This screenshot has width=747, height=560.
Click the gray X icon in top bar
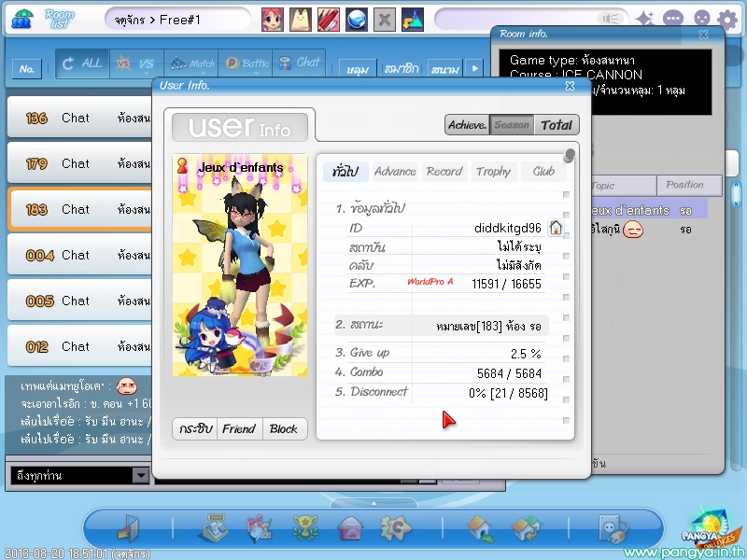385,20
